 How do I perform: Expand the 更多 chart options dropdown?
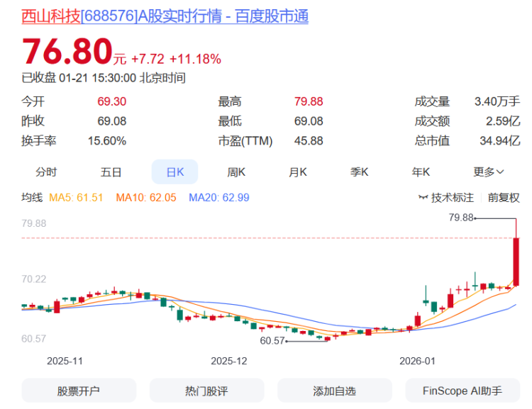(488, 172)
